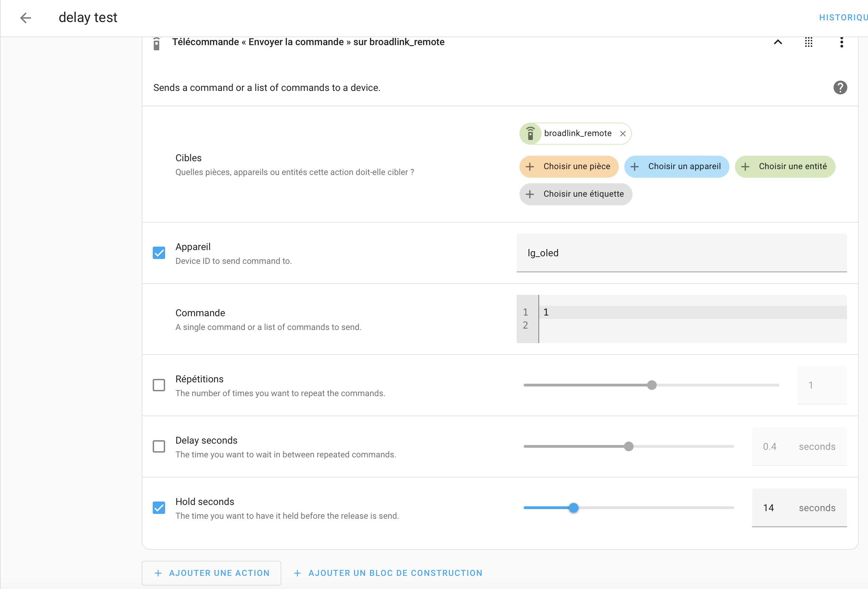Click plus icon on Choisir une étiquette
Viewport: 868px width, 589px height.
pyautogui.click(x=529, y=194)
